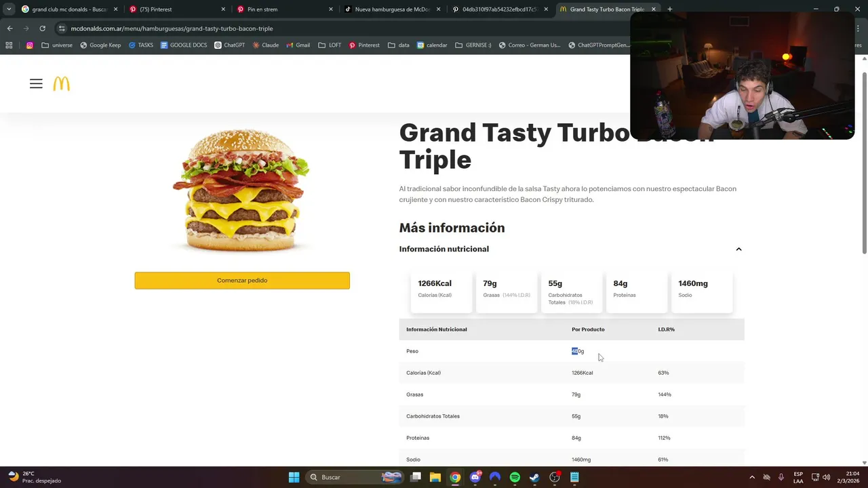Close the Pin en strem tab
The height and width of the screenshot is (488, 868).
(x=331, y=9)
